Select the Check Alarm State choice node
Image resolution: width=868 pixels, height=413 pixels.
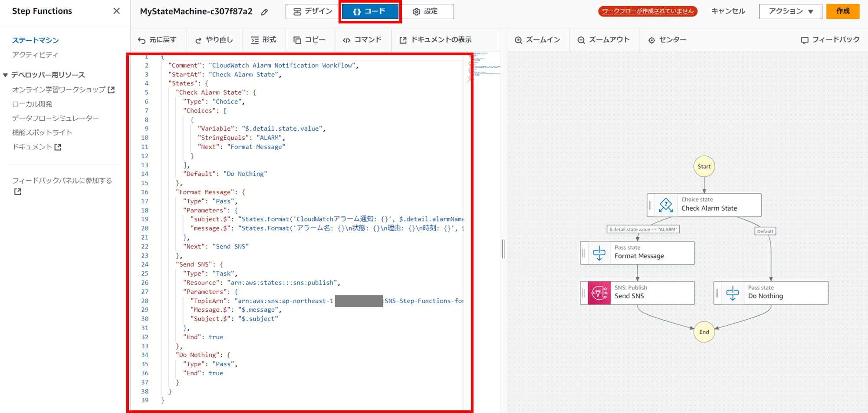(x=704, y=205)
